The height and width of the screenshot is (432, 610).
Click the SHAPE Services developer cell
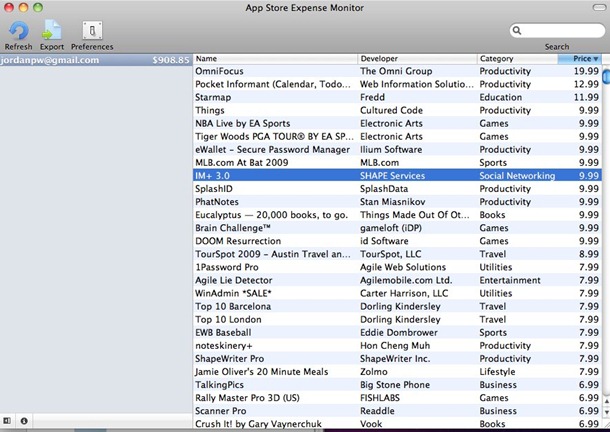pos(393,176)
